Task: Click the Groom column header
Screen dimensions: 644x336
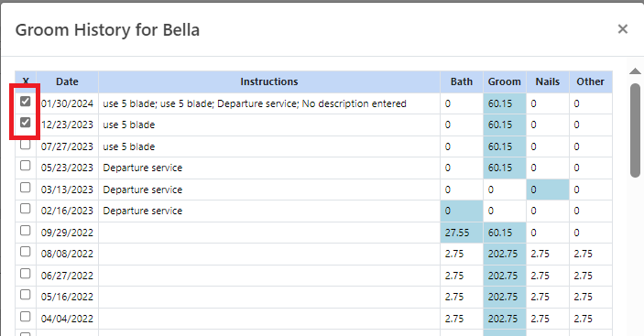Action: point(505,81)
